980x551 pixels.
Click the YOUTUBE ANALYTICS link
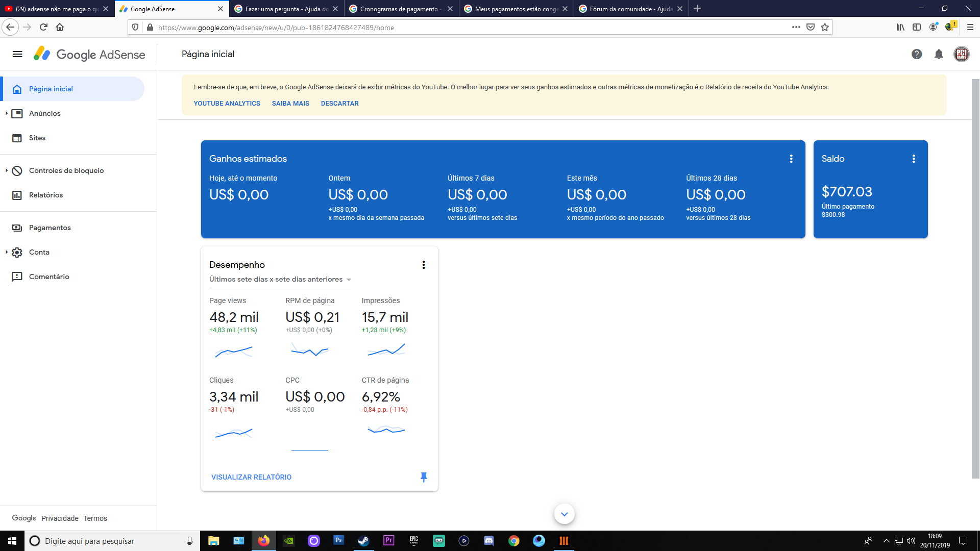[227, 104]
